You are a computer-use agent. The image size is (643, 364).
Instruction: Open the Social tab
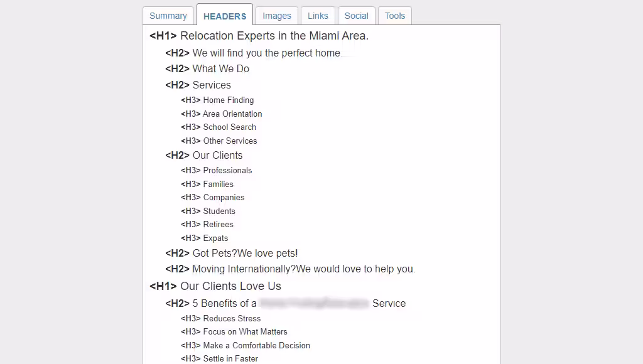click(x=357, y=16)
